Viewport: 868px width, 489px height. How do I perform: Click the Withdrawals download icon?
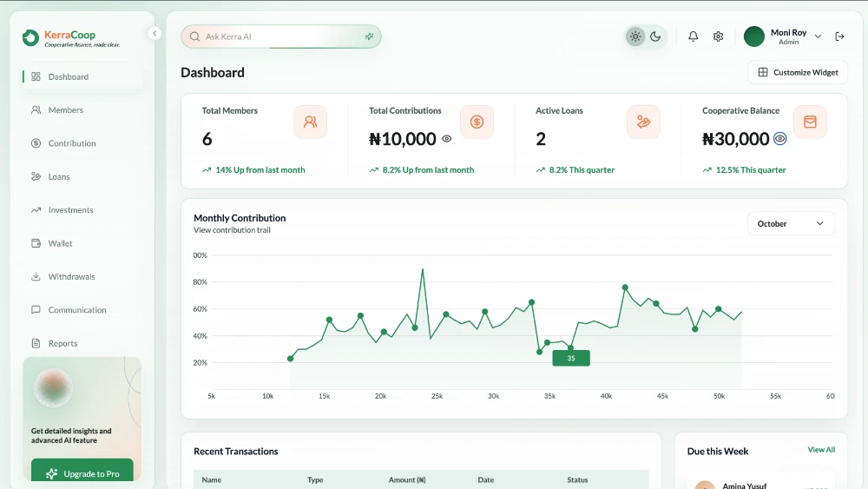[36, 276]
